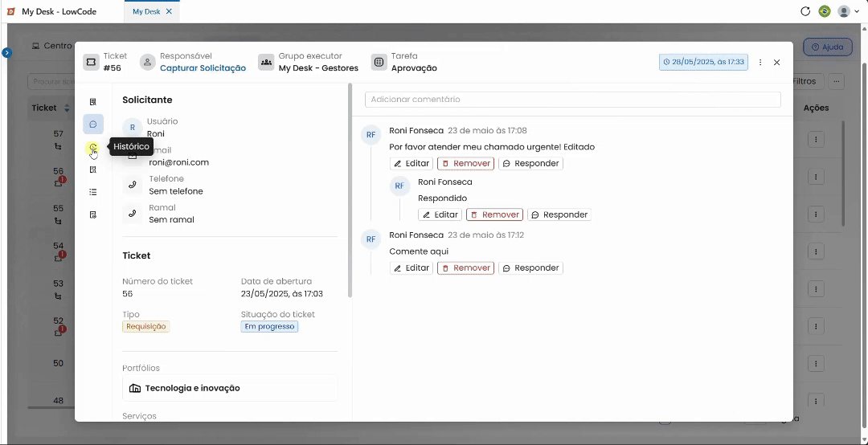Edit the 'Comente aqui' comment

pyautogui.click(x=411, y=268)
